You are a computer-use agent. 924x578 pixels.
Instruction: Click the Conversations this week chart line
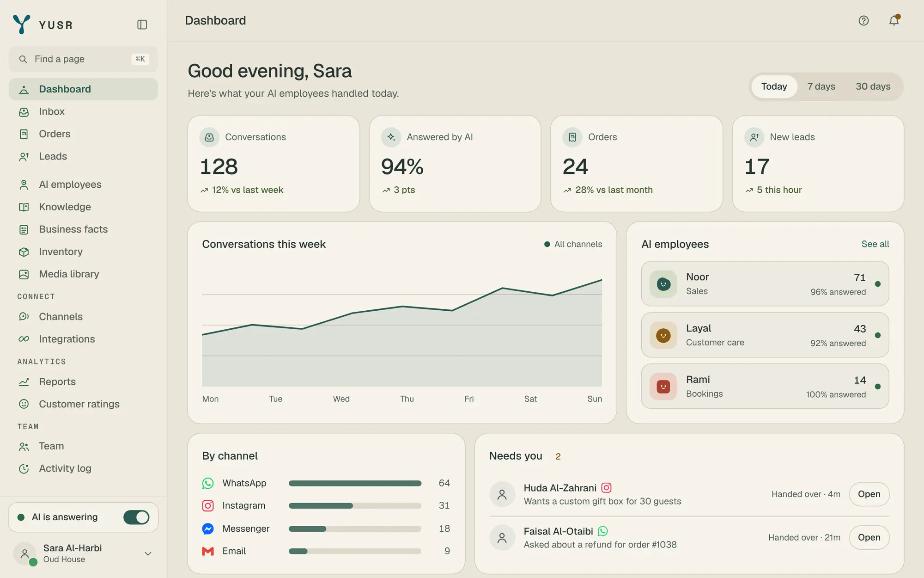[x=402, y=306]
